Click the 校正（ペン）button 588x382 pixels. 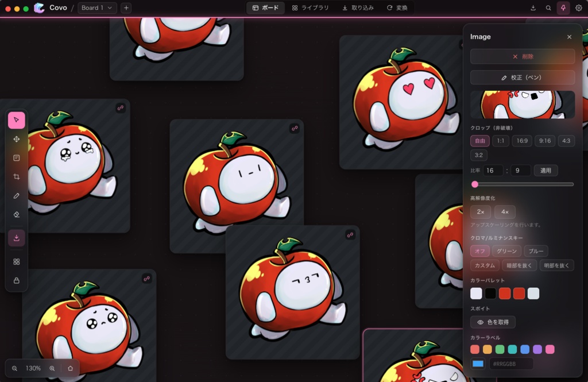pyautogui.click(x=523, y=78)
